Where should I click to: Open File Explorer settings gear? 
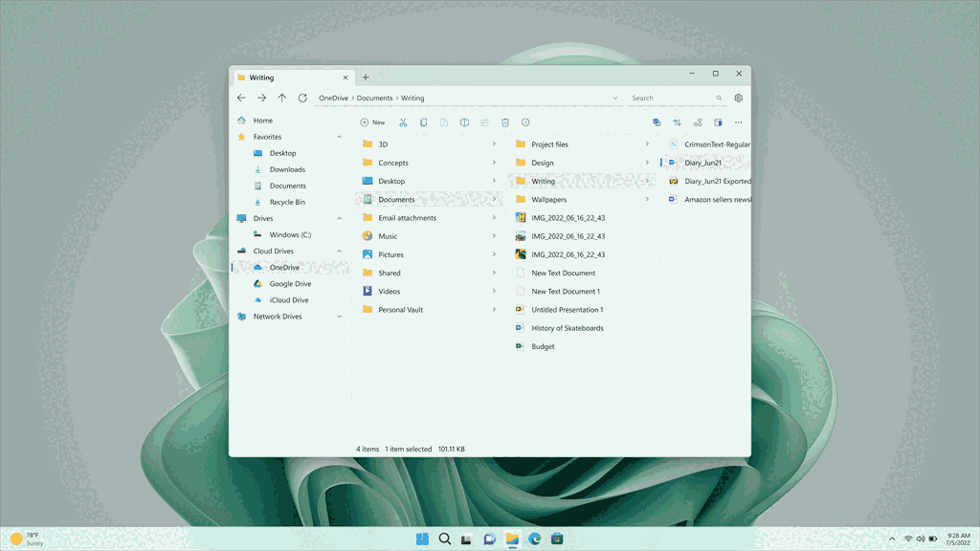[x=739, y=98]
